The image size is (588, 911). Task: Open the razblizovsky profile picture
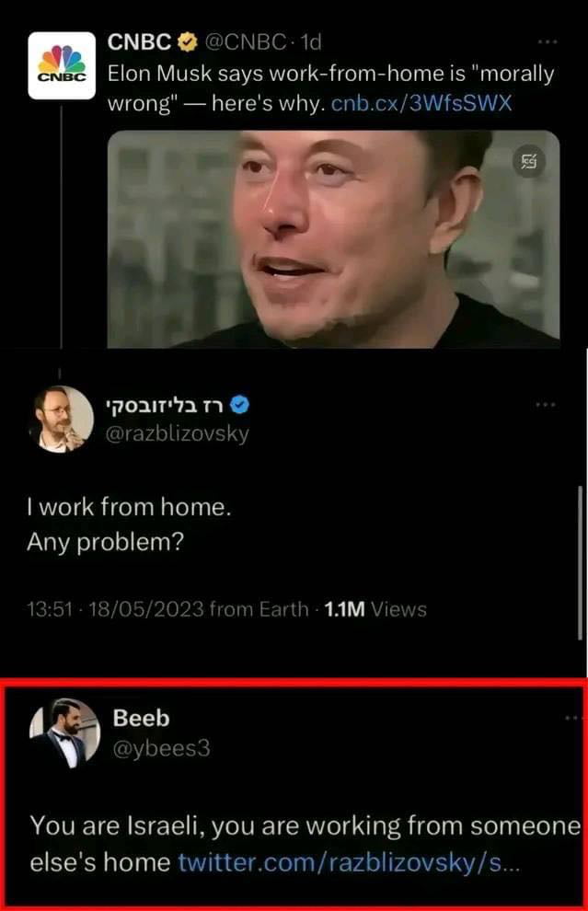(61, 419)
